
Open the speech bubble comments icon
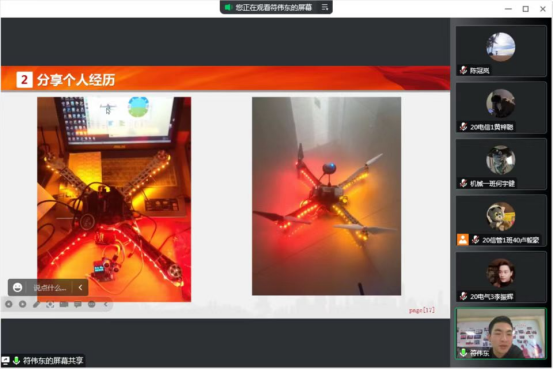tap(78, 304)
